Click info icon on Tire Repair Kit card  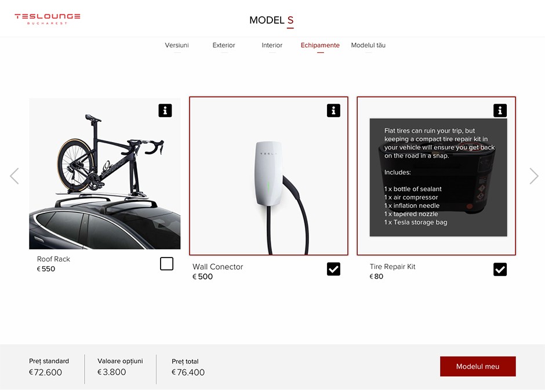point(500,111)
